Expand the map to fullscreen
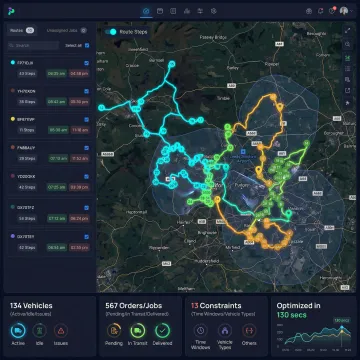Screen dimensions: 360x360 coord(348,30)
